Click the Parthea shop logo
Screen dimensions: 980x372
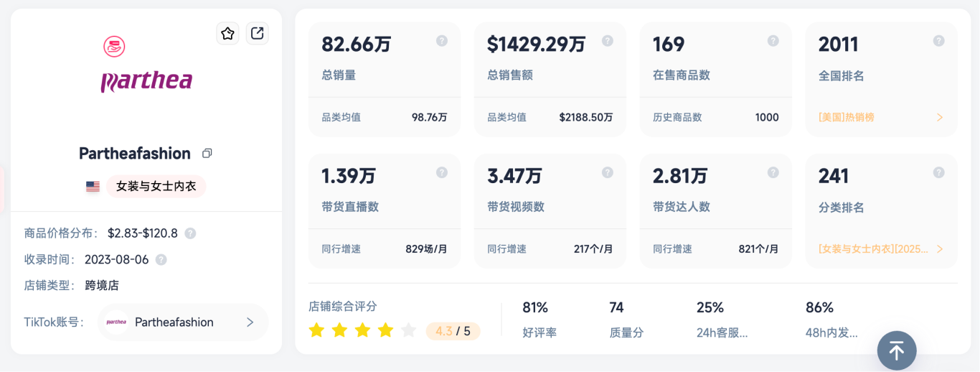146,66
